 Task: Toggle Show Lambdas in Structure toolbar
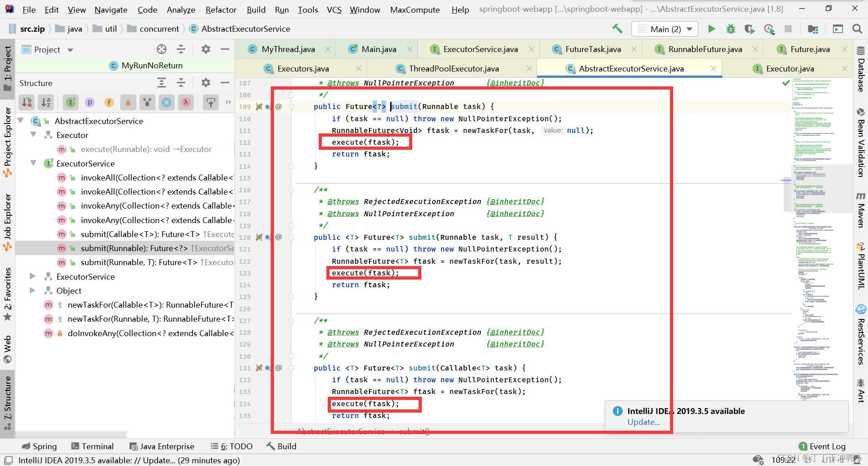tap(185, 103)
